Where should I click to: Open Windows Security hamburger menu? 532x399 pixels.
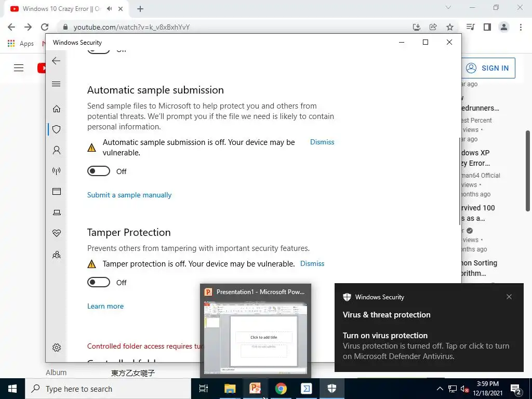pyautogui.click(x=56, y=84)
